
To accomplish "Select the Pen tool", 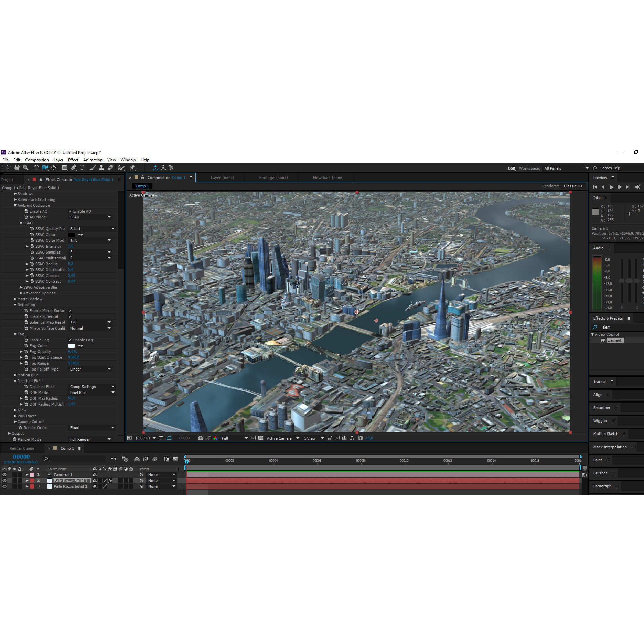I will click(x=73, y=168).
